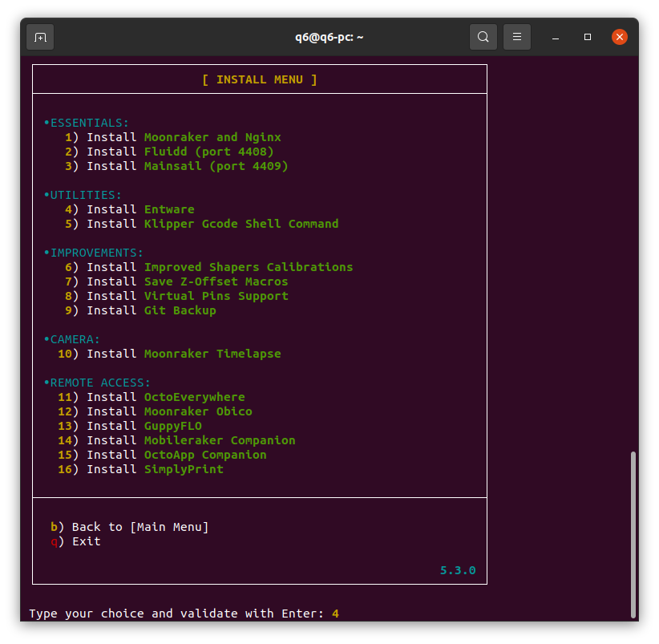Click the q) Exit option
The height and width of the screenshot is (644, 659).
click(x=75, y=541)
